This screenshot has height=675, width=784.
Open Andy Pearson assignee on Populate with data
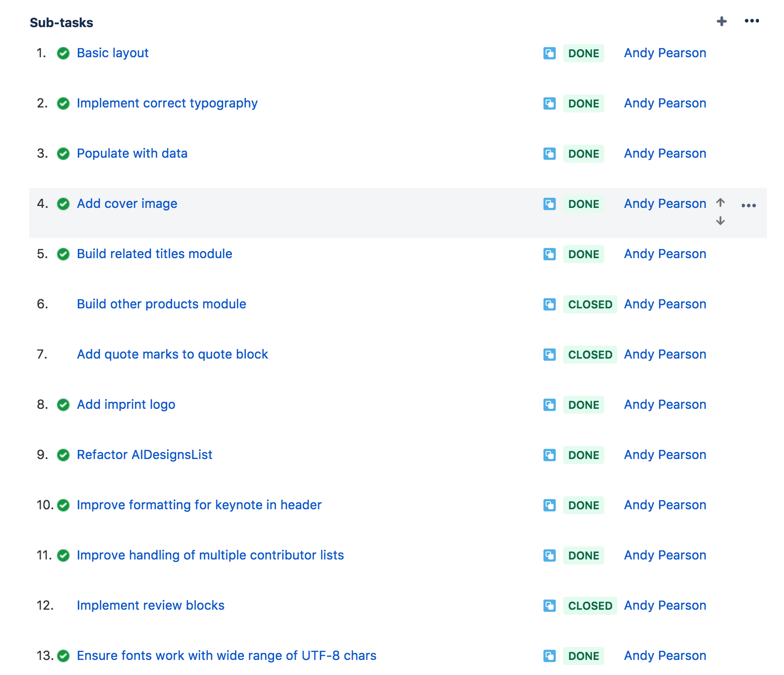[x=665, y=154]
